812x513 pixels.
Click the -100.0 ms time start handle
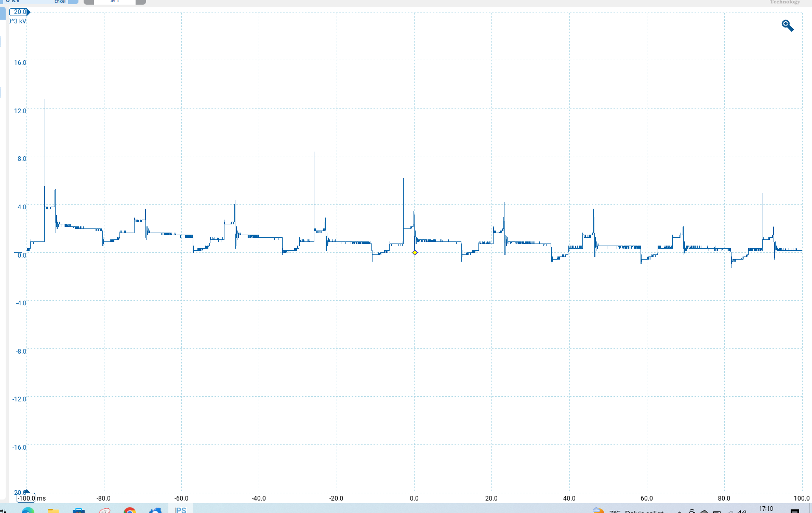(x=26, y=498)
